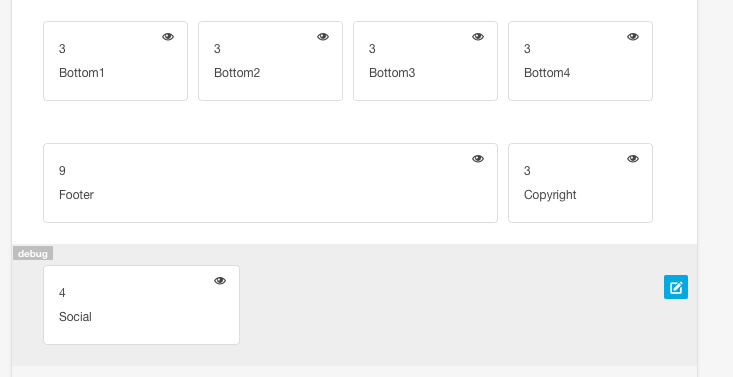Click the Footer block's eye icon
This screenshot has width=733, height=377.
tap(478, 159)
